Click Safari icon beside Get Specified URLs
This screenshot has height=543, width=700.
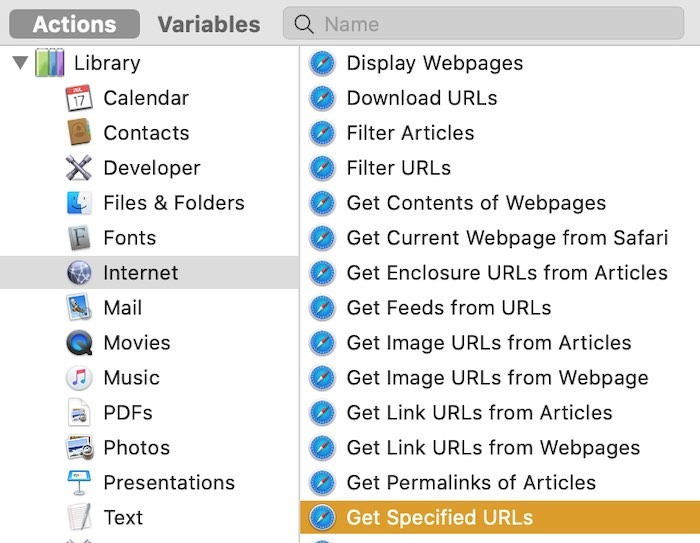(x=322, y=517)
